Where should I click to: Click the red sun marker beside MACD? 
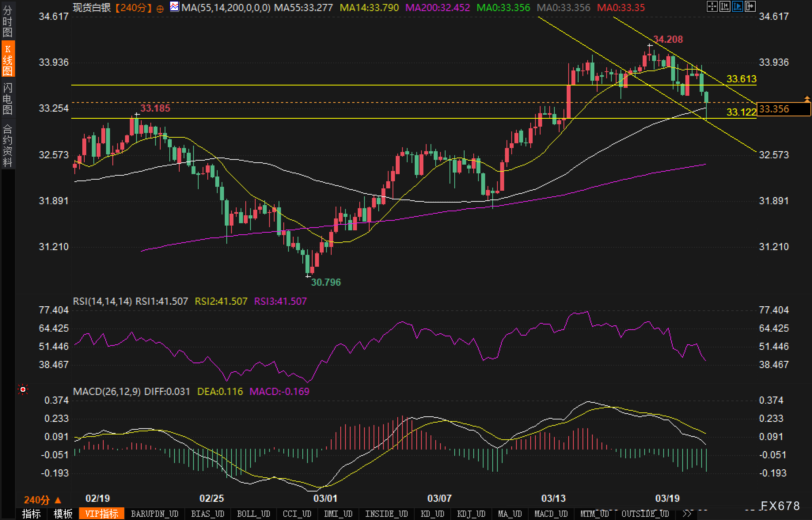[23, 390]
